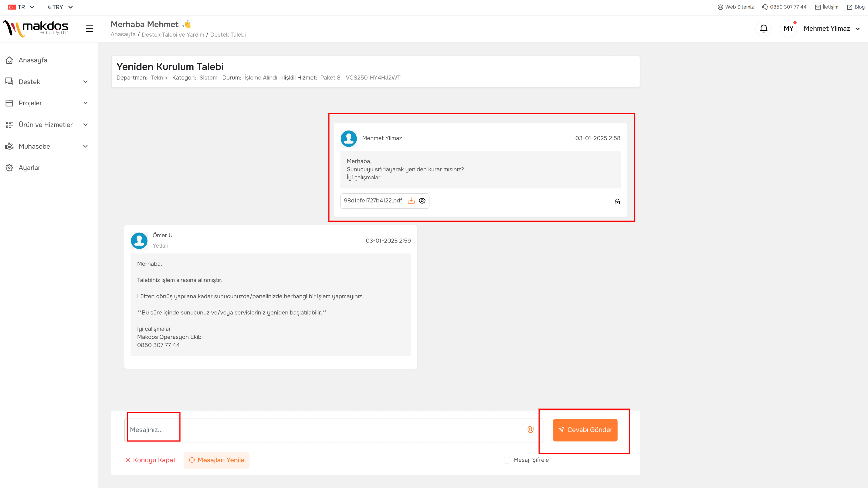Click the Muhasebe hand-coins icon
Viewport: 868px width, 488px height.
pos(9,146)
